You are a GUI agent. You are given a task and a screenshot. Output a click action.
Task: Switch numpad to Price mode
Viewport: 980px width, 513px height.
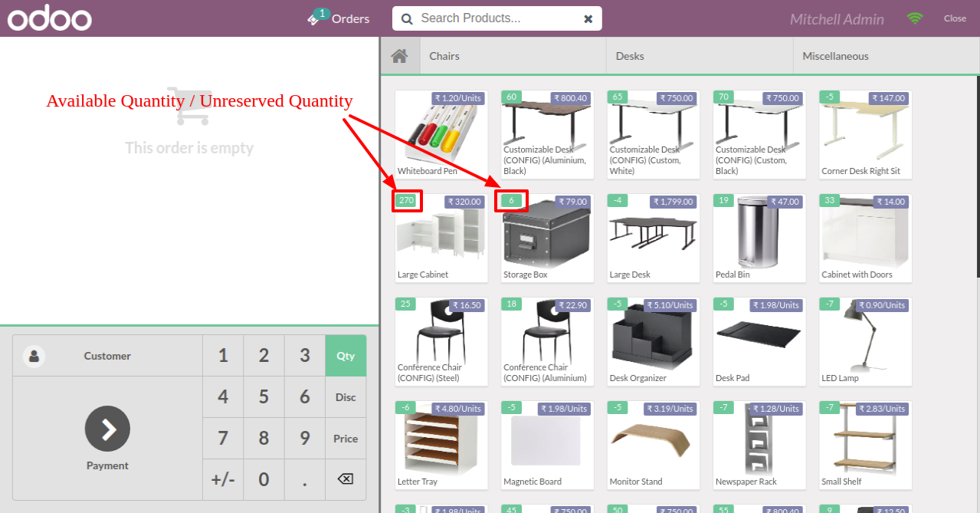click(x=346, y=439)
